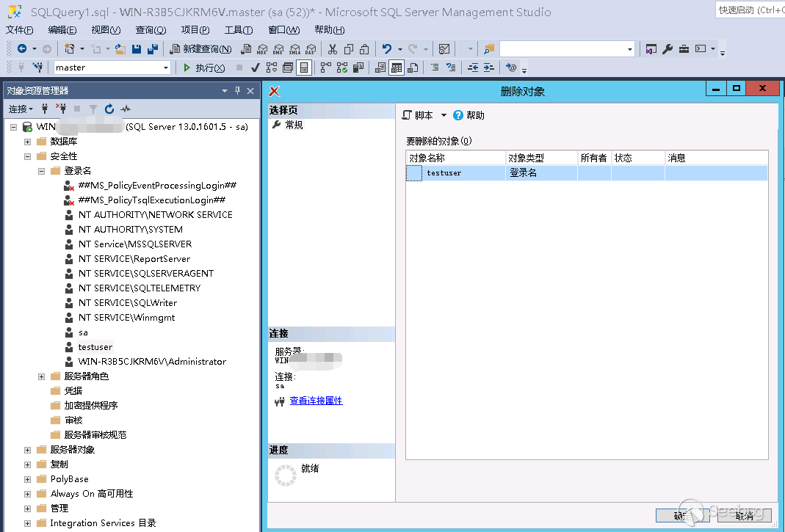The width and height of the screenshot is (785, 532).
Task: Expand the 服务器角色 server roles node
Action: (42, 376)
